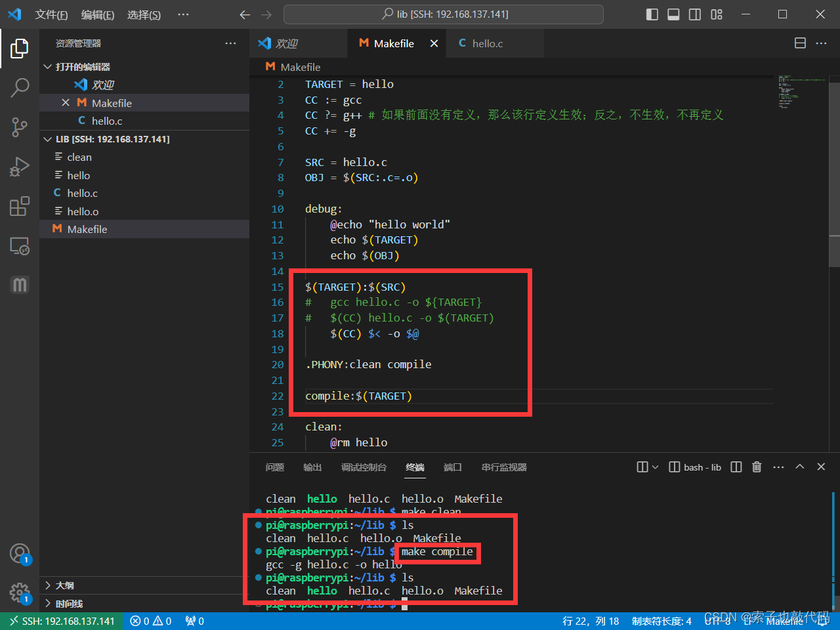The height and width of the screenshot is (630, 840).
Task: Go back with the navigation arrow
Action: point(245,14)
